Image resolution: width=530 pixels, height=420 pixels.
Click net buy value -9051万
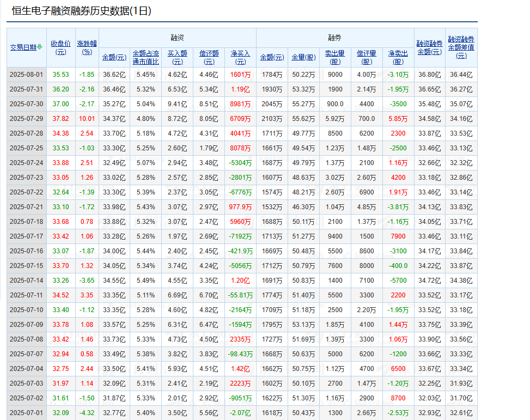click(240, 398)
